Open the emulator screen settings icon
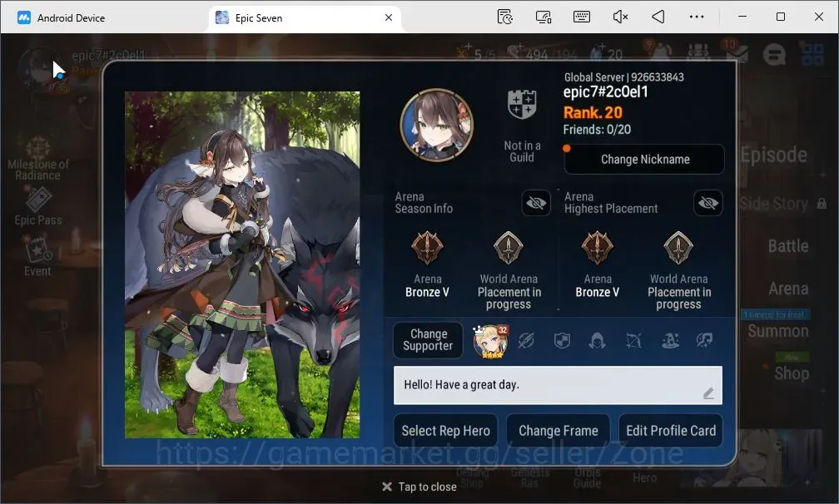Screen dimensions: 839x504 pyautogui.click(x=544, y=17)
